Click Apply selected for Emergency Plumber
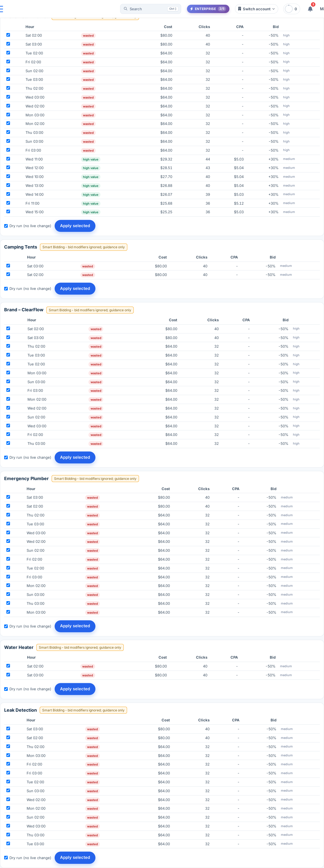Viewport: 324px width, 868px height. click(75, 626)
